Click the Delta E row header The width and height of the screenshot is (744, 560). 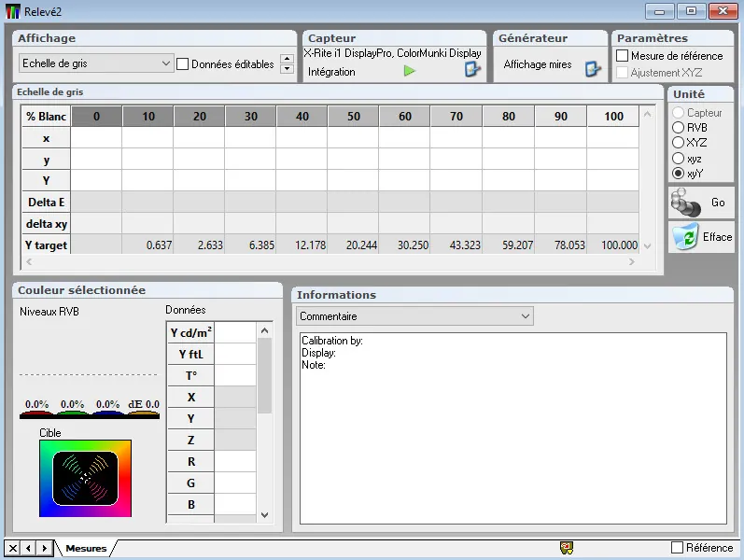point(46,203)
